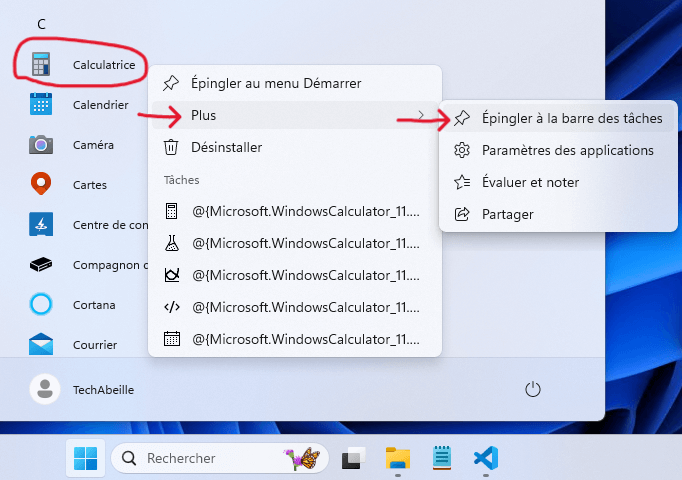Expand the chevron next to Plus
This screenshot has width=682, height=480.
pos(421,115)
